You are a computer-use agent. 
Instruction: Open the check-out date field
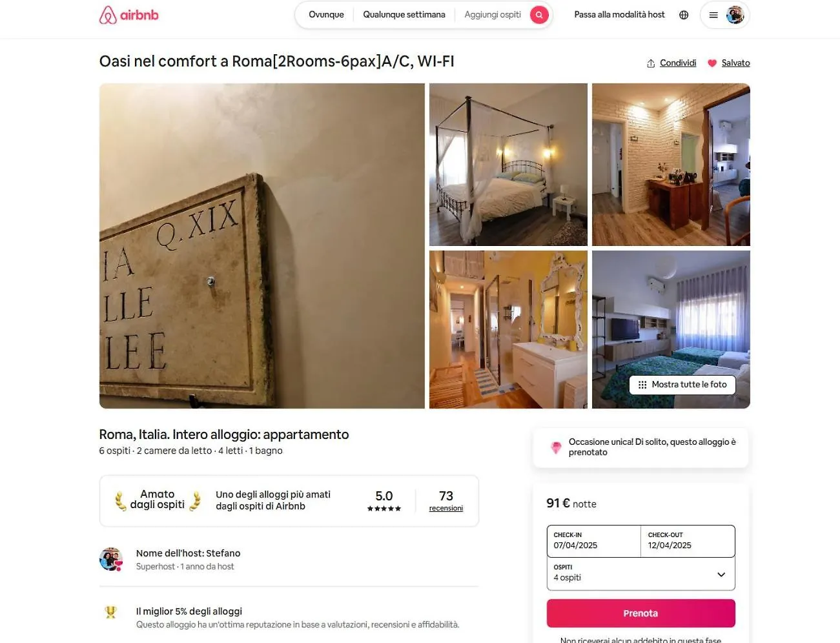688,541
